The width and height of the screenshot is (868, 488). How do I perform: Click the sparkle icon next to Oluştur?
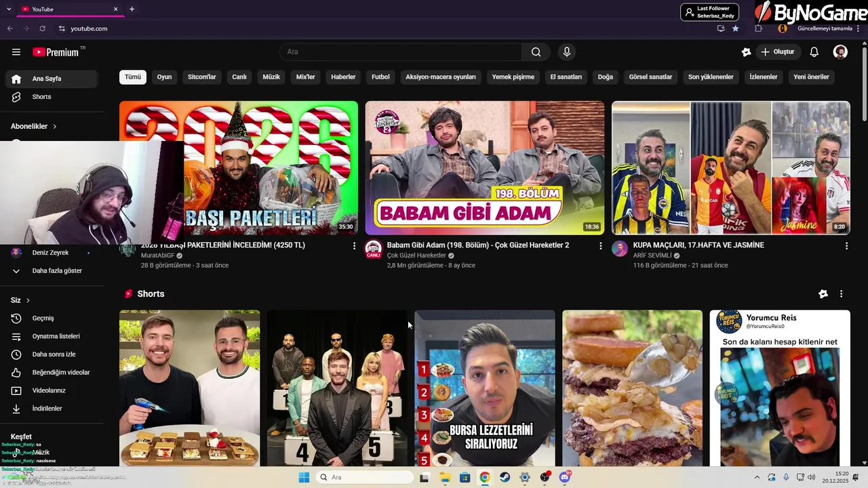coord(747,52)
